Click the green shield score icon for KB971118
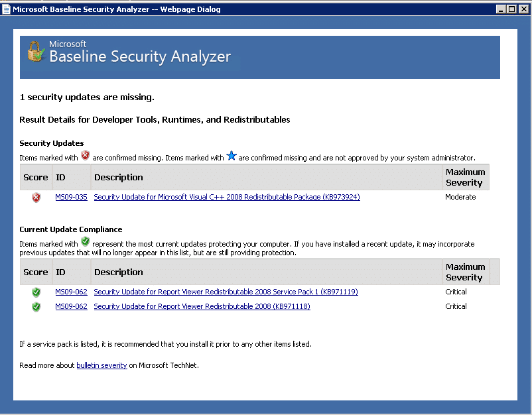The width and height of the screenshot is (532, 415). coord(36,307)
